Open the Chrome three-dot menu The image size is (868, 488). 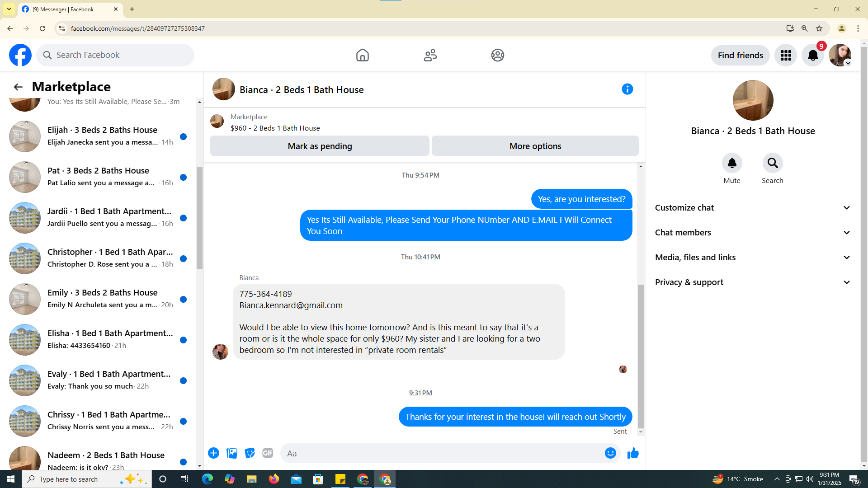coord(858,28)
